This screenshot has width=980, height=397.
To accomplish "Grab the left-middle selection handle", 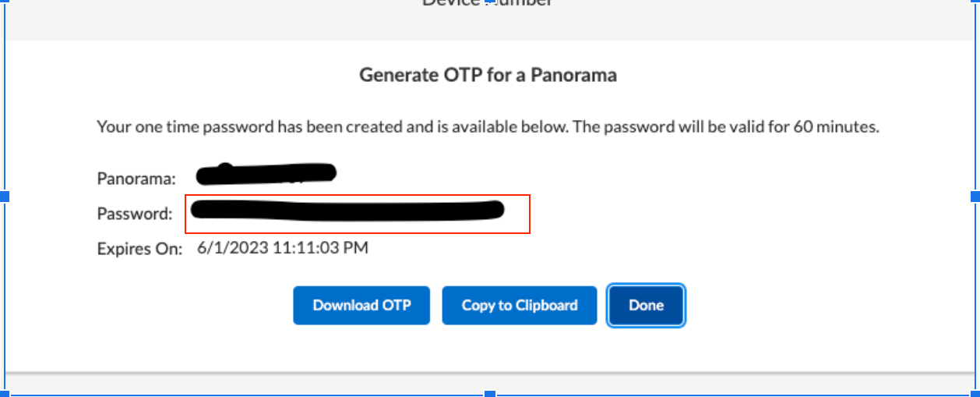I will tap(4, 197).
